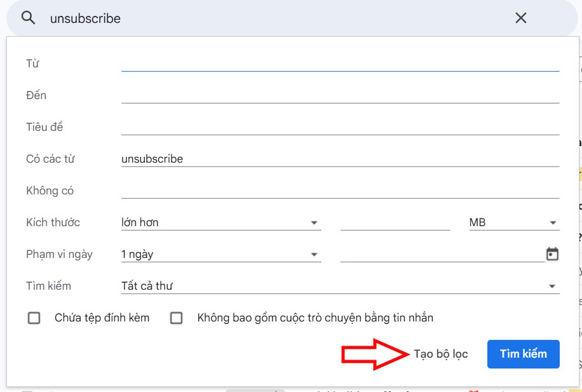The height and width of the screenshot is (392, 582).
Task: Clear the search query with the X icon
Action: tap(520, 18)
